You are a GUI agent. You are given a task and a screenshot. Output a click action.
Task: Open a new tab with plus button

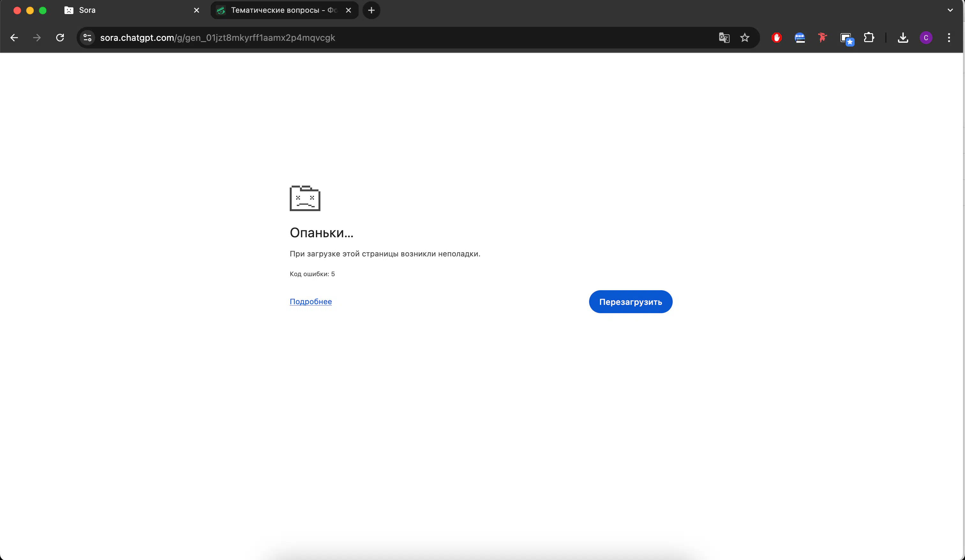coord(371,10)
